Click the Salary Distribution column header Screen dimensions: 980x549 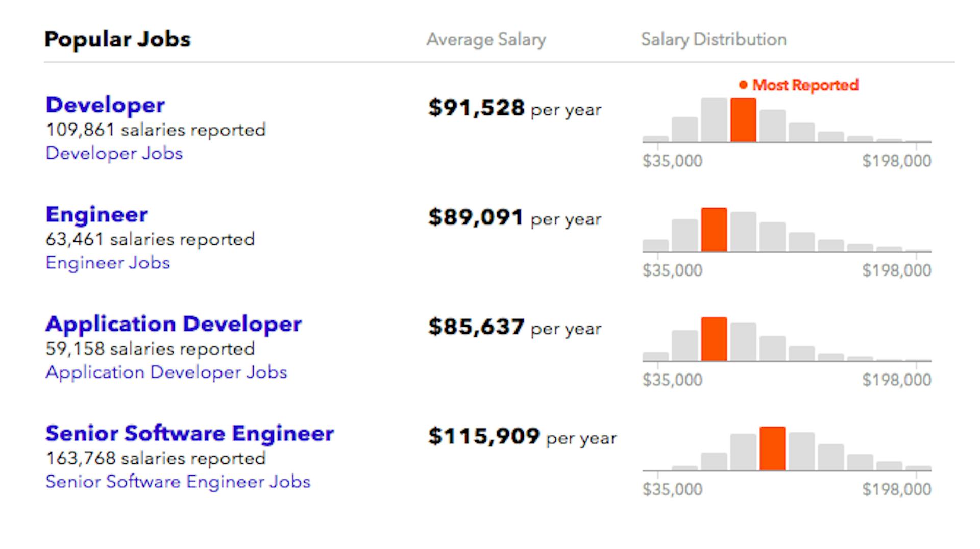714,39
